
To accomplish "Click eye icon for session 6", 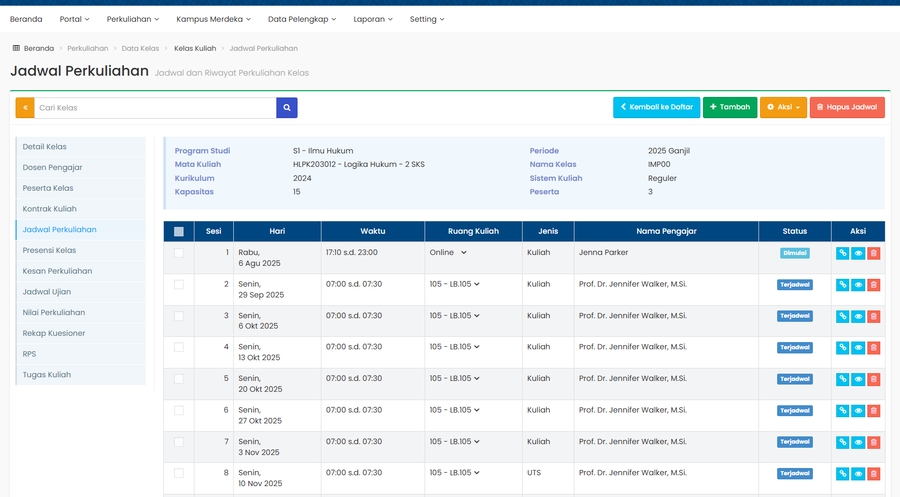I will (858, 410).
